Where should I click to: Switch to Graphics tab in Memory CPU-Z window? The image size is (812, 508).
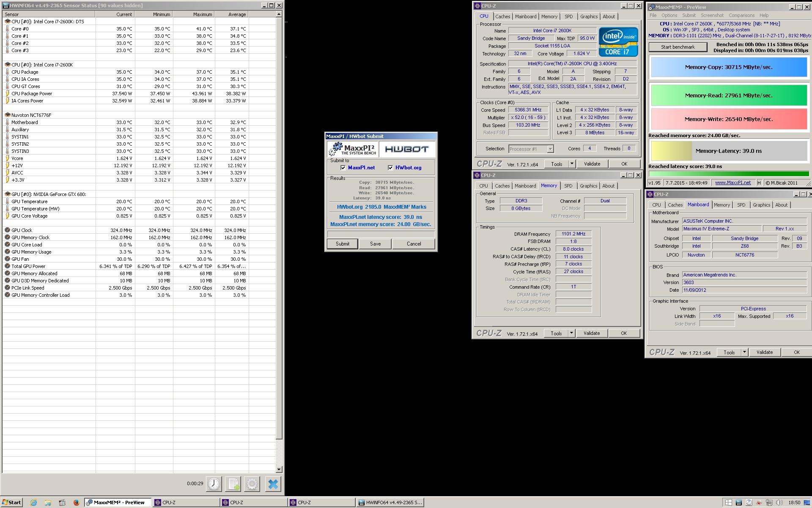coord(588,186)
